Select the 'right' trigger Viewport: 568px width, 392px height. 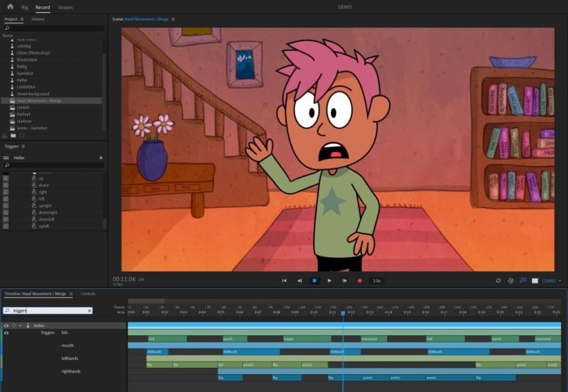tap(43, 192)
